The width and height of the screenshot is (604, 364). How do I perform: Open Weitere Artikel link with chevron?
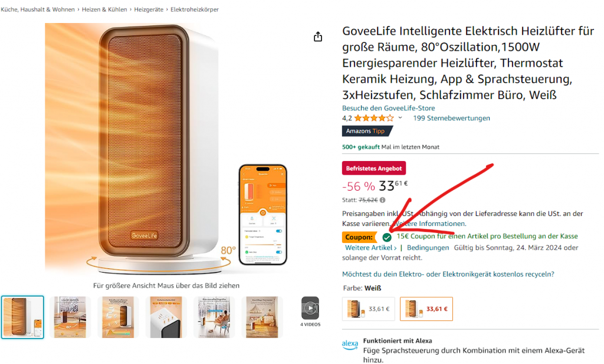coord(370,248)
